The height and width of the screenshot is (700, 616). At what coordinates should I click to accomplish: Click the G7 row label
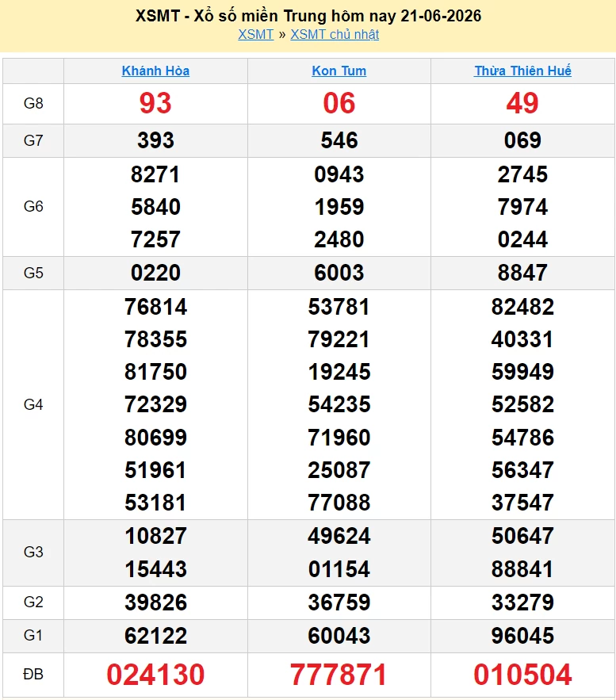click(x=33, y=140)
